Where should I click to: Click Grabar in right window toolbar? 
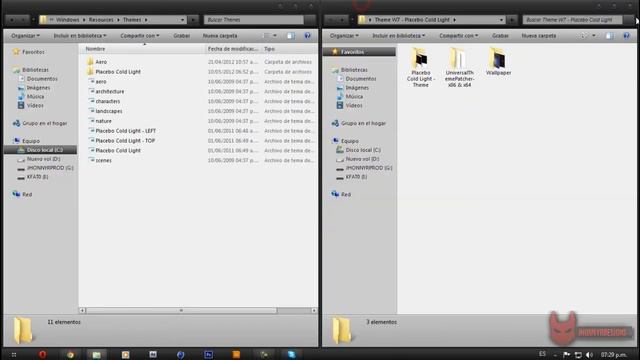tap(500, 36)
